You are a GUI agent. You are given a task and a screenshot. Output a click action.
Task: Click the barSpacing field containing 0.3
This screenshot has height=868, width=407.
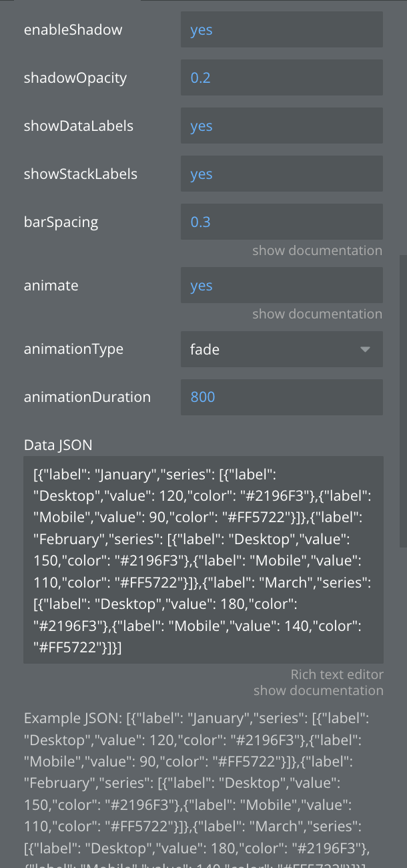coord(281,222)
